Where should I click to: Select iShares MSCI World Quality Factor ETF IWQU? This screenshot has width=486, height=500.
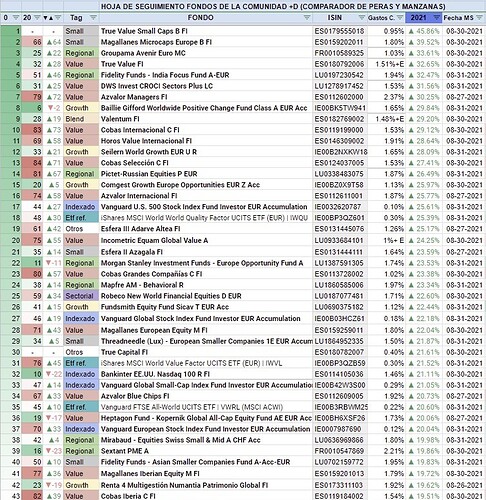[206, 218]
